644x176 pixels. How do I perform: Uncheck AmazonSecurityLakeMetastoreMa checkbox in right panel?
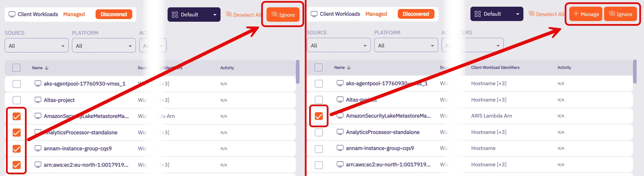click(x=319, y=116)
